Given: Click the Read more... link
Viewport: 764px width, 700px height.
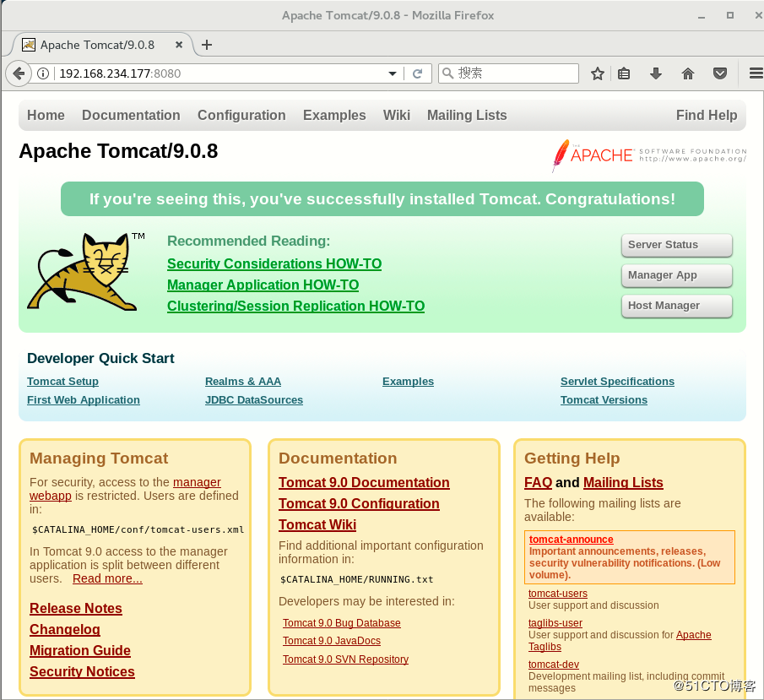Looking at the screenshot, I should pyautogui.click(x=107, y=578).
